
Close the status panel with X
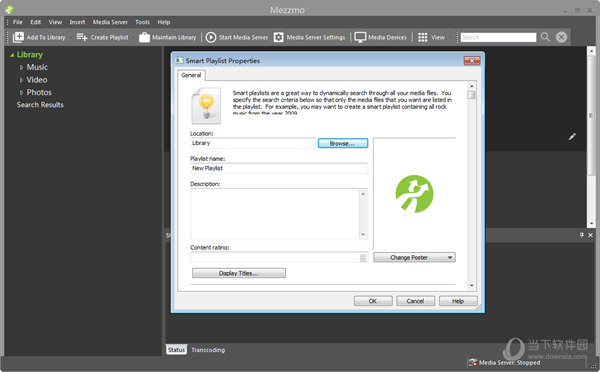tap(590, 235)
